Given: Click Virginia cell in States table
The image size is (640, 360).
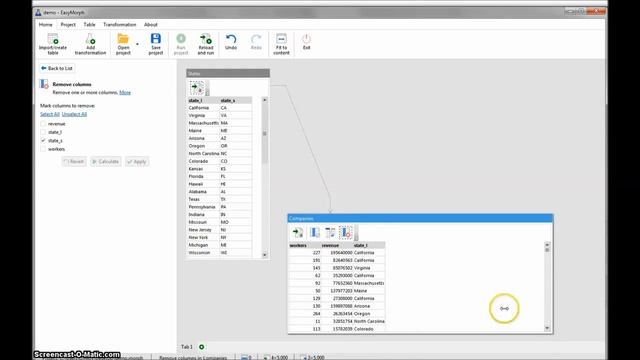Looking at the screenshot, I should (203, 116).
